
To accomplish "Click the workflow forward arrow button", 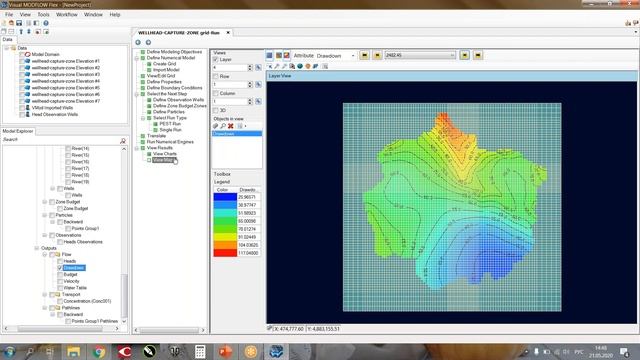I will pos(148,42).
